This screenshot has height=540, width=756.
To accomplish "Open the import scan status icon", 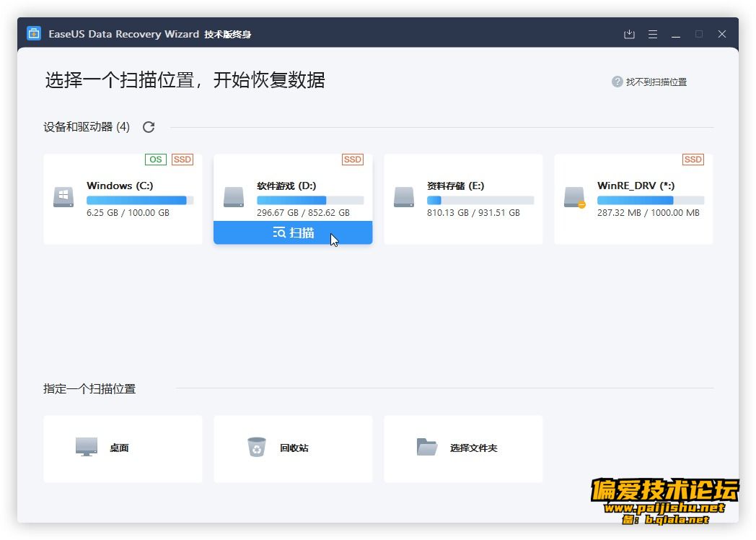I will [x=629, y=34].
